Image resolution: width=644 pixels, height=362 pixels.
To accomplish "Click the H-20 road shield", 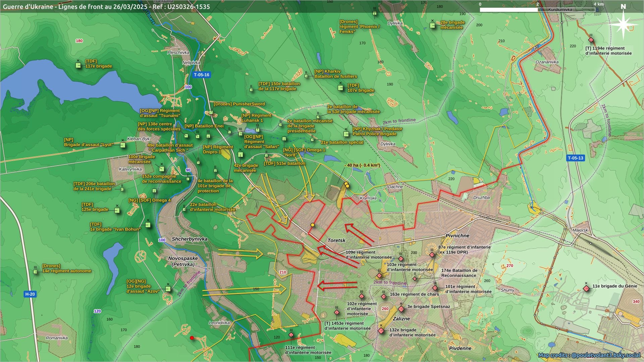I will tap(30, 294).
